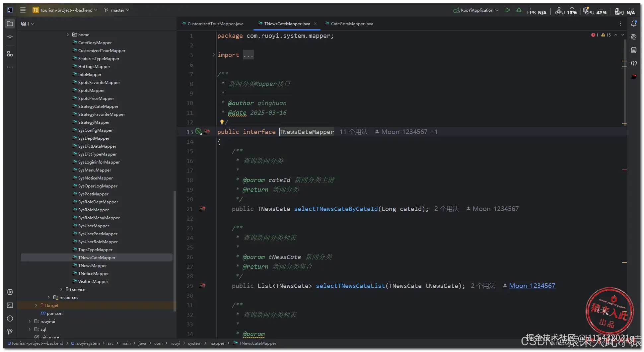Screen dimensions: 644x352
Task: Expand the target folder
Action: [36, 305]
